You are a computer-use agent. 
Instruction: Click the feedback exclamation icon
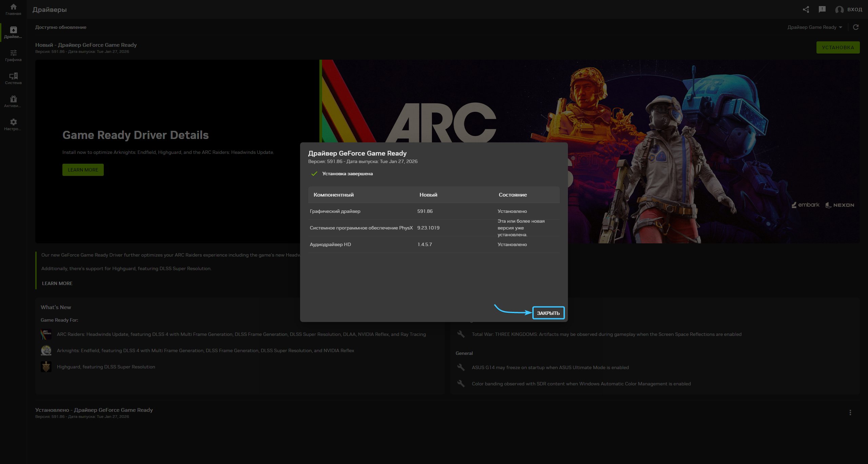[822, 9]
